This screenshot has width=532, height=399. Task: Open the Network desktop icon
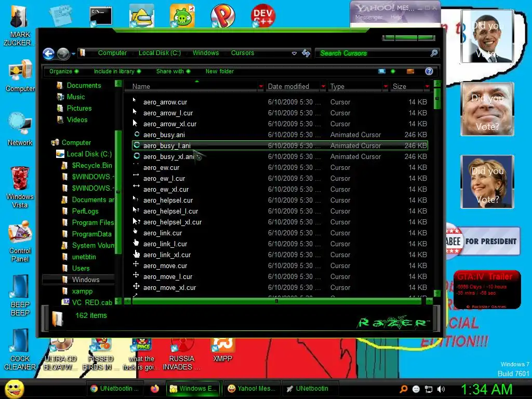20,129
